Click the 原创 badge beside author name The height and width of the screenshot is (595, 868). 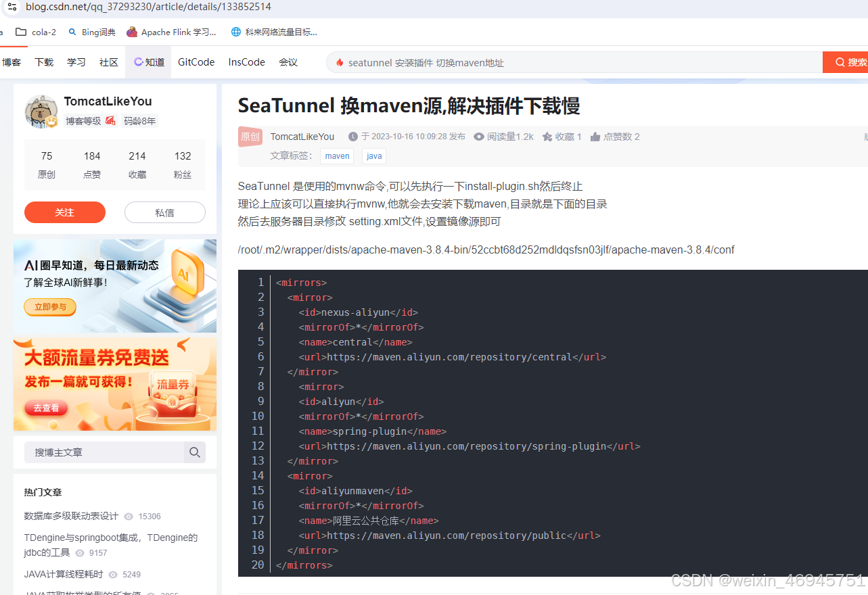[250, 137]
